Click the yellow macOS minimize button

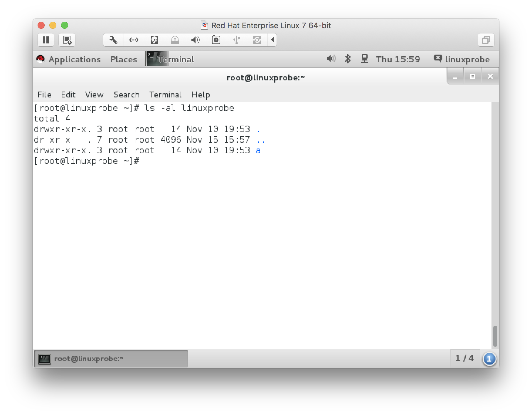tap(53, 25)
